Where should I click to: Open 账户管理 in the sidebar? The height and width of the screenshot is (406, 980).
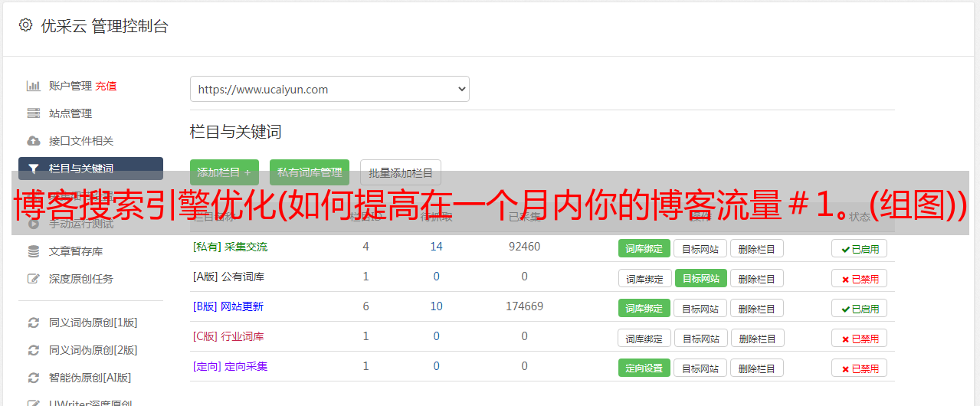pos(70,86)
